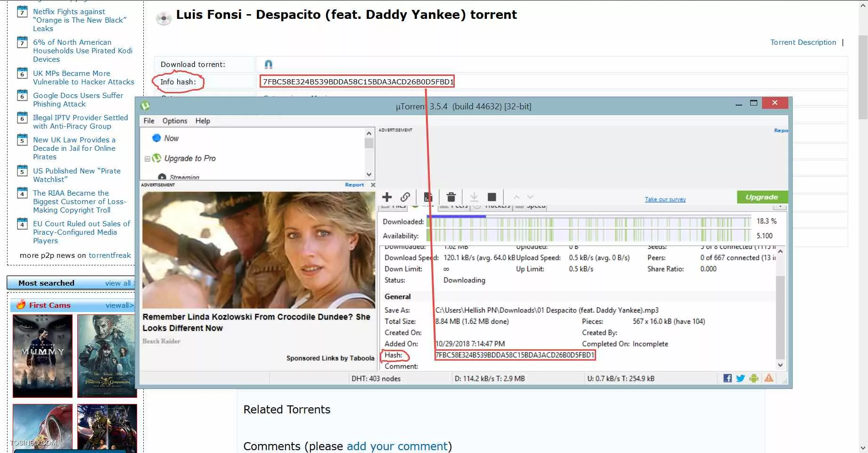This screenshot has width=868, height=453.
Task: Click the Android icon in uTorrent status bar
Action: tap(754, 378)
